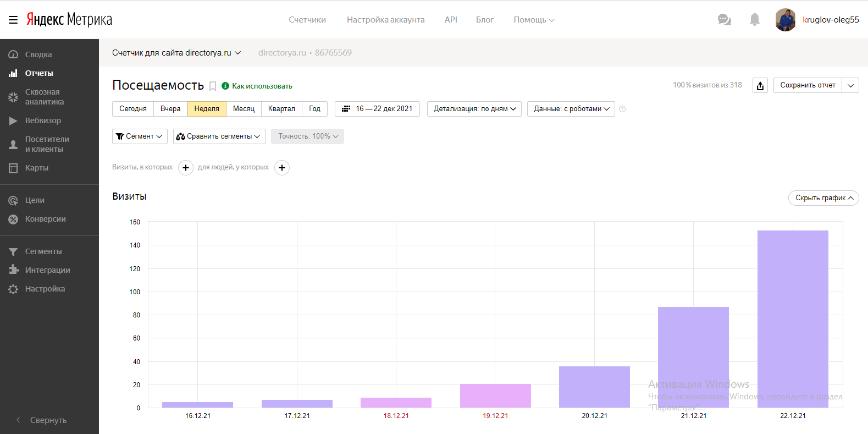This screenshot has height=434, width=868.
Task: Click the directorya.ru • 86765569 counter text
Action: (x=305, y=53)
